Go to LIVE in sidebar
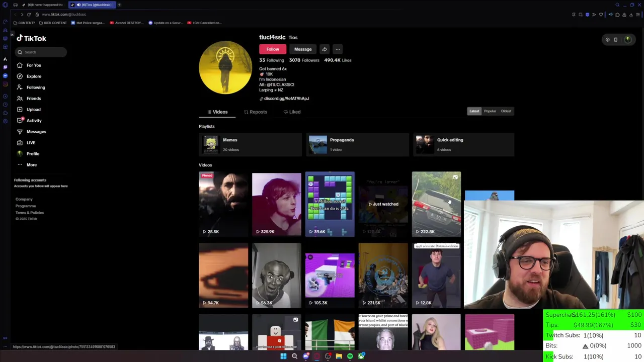This screenshot has width=644, height=362. [x=26, y=143]
